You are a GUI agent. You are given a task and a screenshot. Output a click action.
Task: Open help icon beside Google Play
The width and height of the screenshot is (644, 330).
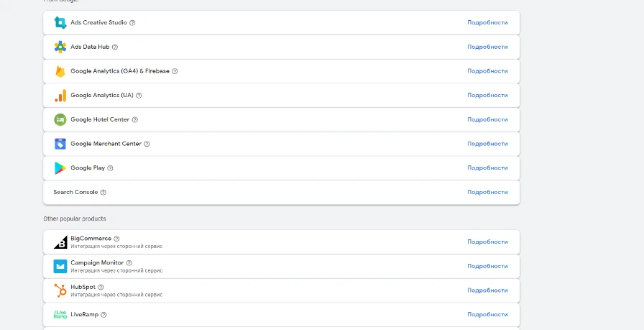coord(110,168)
